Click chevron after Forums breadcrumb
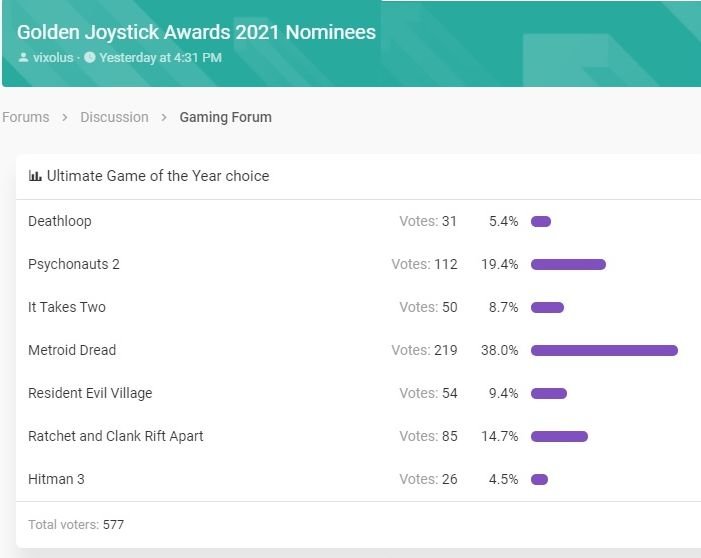 click(x=65, y=117)
